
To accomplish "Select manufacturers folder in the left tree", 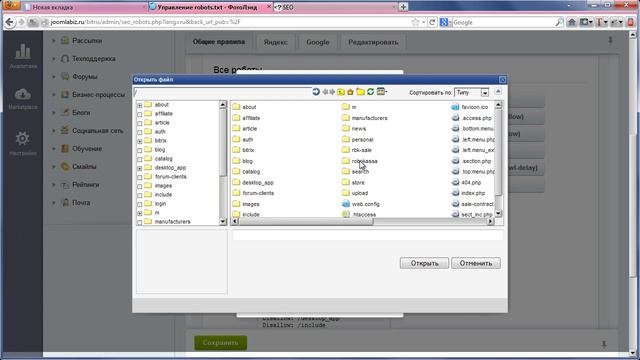I will coord(173,221).
